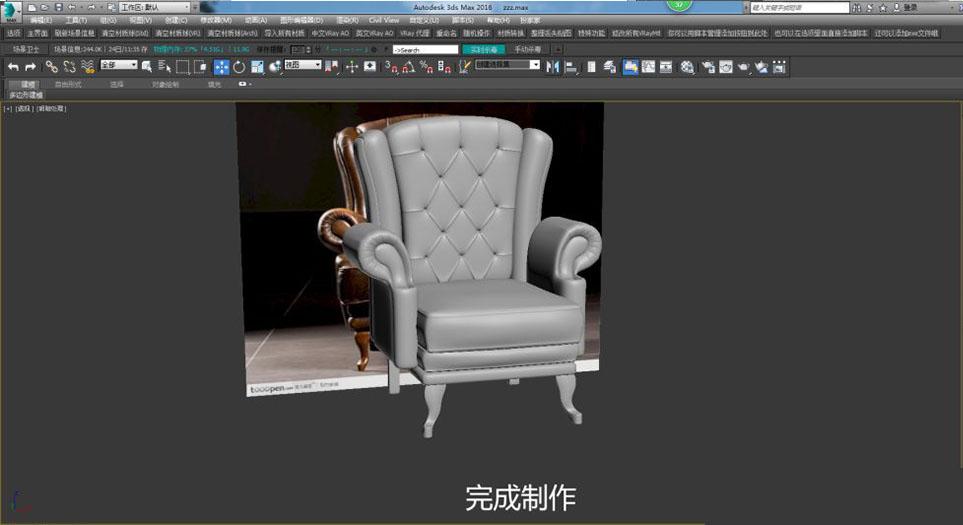Open the 修改器(M) menu

coord(216,20)
